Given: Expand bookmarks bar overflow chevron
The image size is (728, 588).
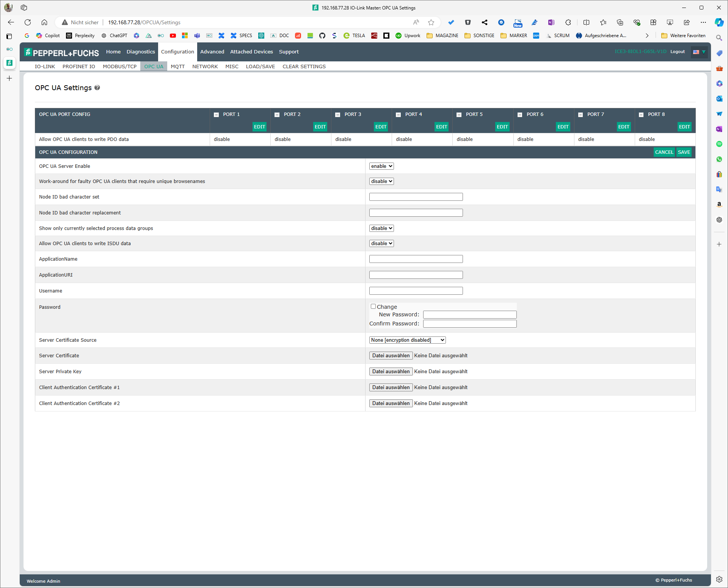Looking at the screenshot, I should tap(647, 36).
